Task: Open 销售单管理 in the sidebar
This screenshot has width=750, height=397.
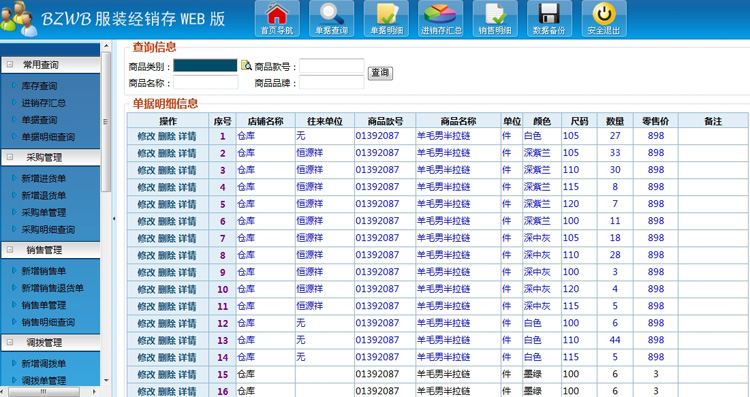Action: point(44,305)
